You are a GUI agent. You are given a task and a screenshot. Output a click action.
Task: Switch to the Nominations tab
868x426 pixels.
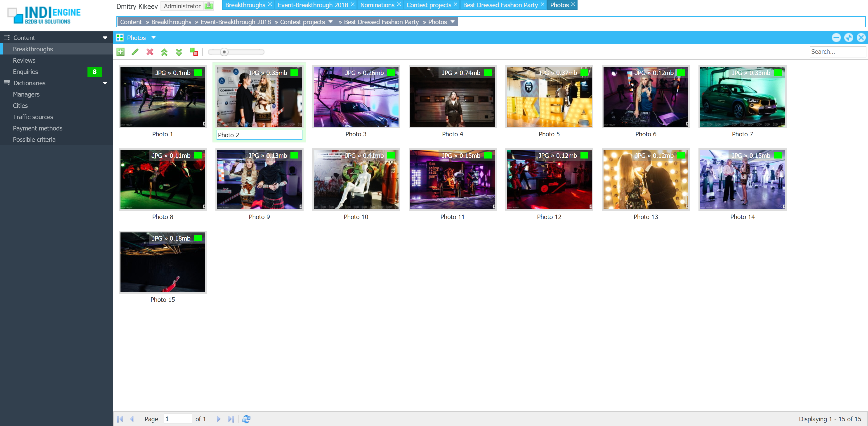point(377,5)
